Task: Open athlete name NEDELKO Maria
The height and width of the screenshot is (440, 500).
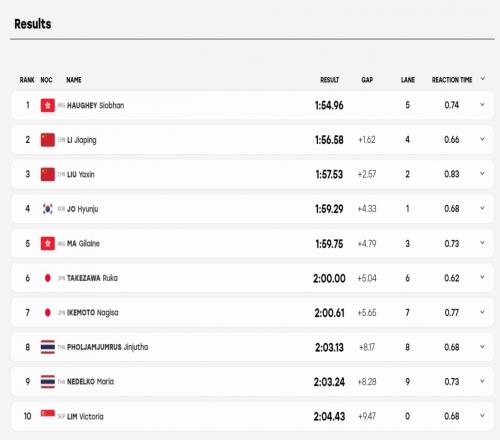Action: pyautogui.click(x=90, y=382)
